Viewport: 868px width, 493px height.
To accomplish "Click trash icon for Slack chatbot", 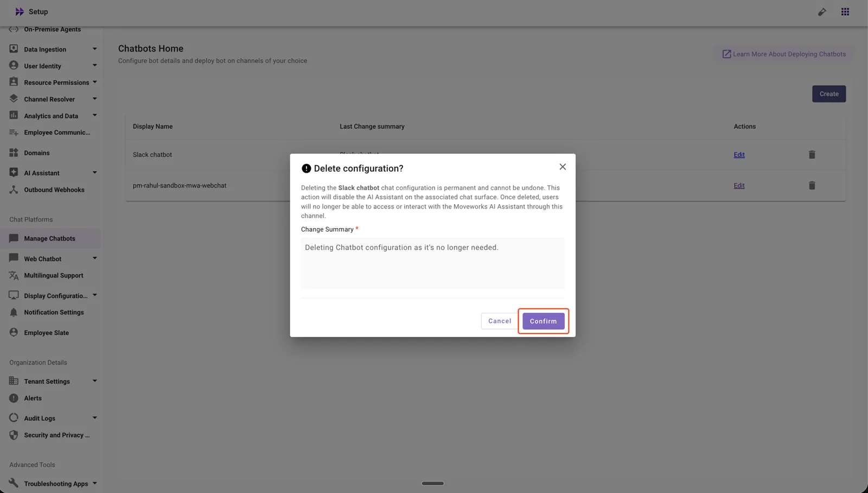I will (x=812, y=155).
